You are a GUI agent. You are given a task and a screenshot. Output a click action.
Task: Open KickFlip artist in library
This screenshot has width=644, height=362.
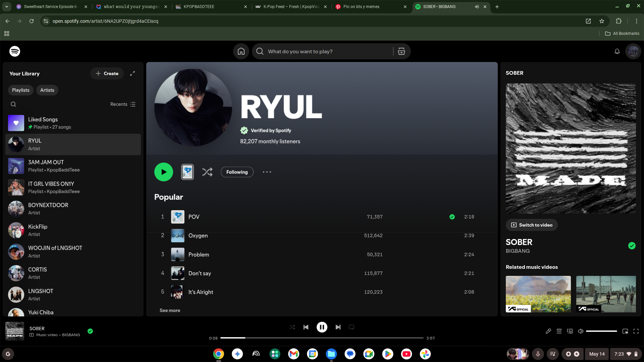click(73, 230)
